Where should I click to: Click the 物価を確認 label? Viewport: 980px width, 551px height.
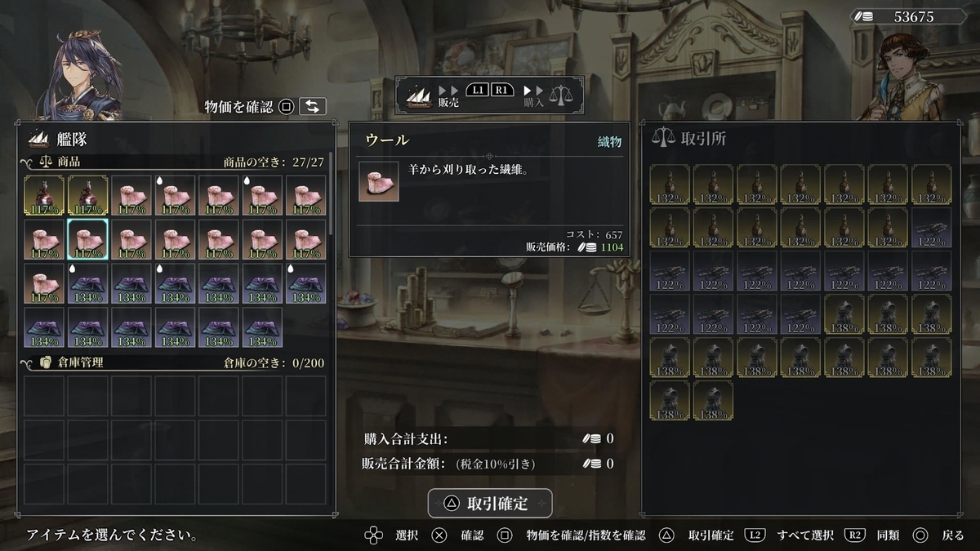click(x=238, y=106)
